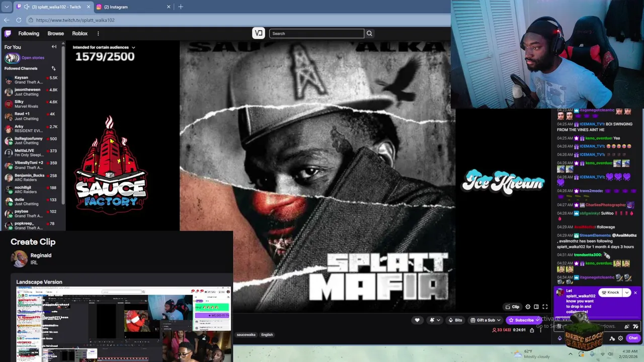Sort followed channels with arrows icon

(x=53, y=68)
